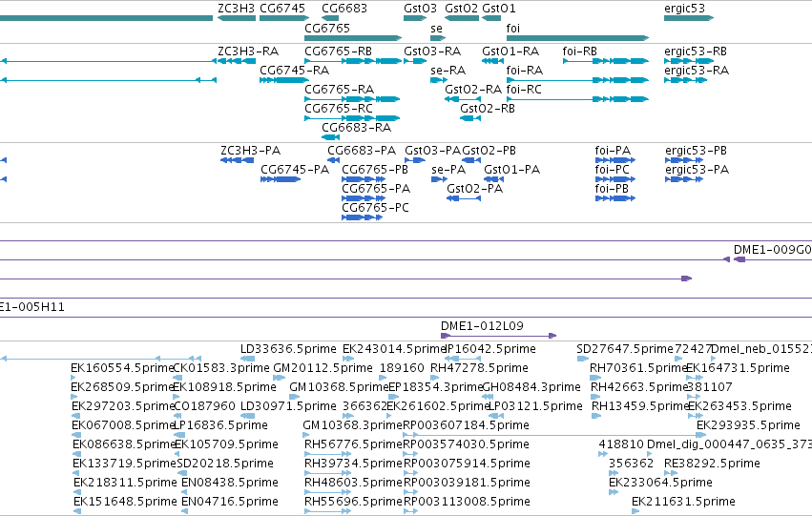The height and width of the screenshot is (516, 812).
Task: Select the ZC3H3-PA protein label
Action: tap(251, 151)
